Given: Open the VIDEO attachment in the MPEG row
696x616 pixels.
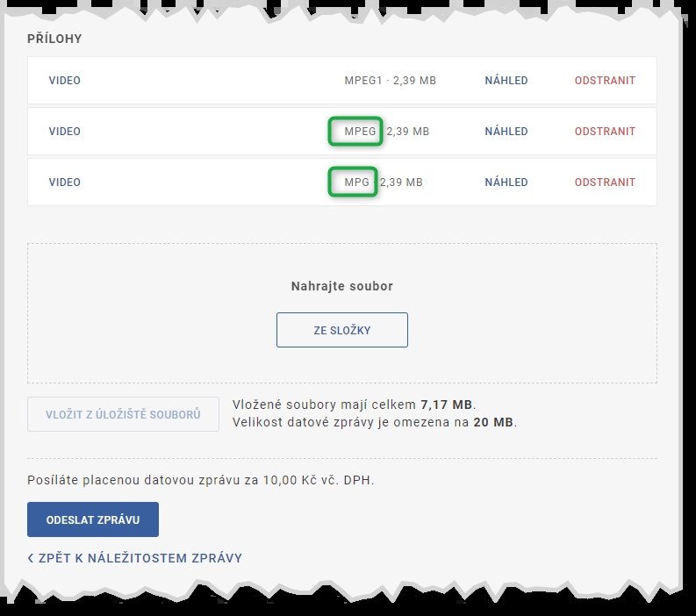Looking at the screenshot, I should pyautogui.click(x=64, y=132).
